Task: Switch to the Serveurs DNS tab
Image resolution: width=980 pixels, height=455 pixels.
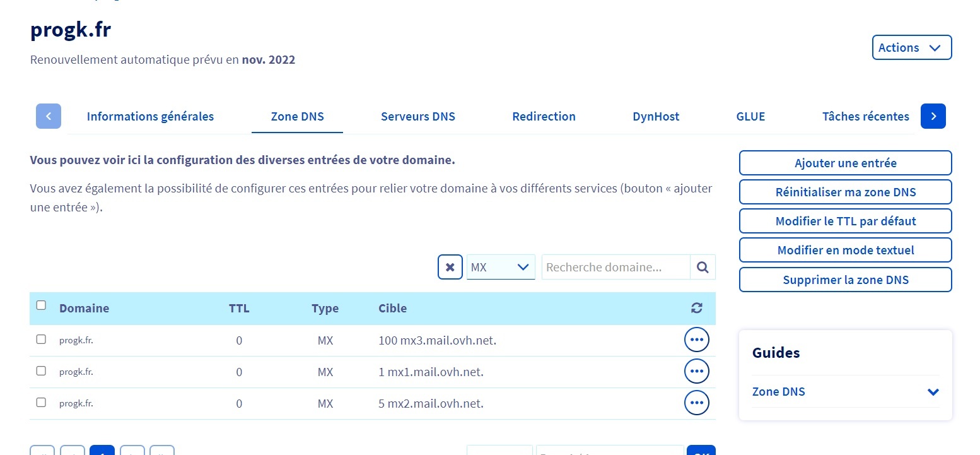Action: click(x=417, y=116)
